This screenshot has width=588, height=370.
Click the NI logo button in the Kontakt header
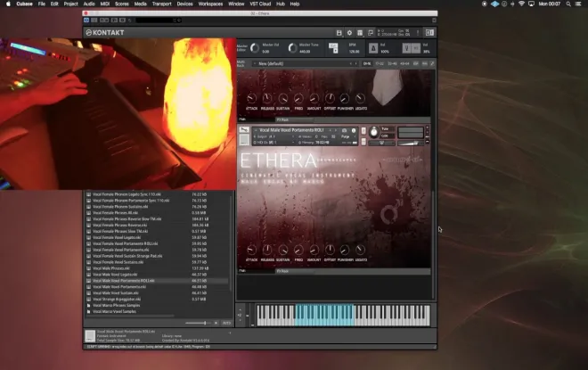tap(429, 33)
